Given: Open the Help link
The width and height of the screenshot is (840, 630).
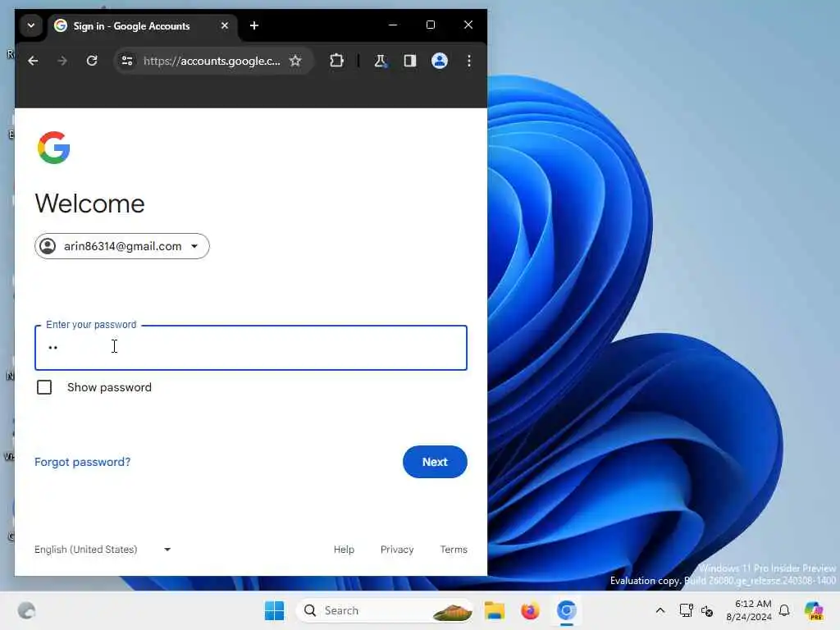Looking at the screenshot, I should [x=344, y=550].
